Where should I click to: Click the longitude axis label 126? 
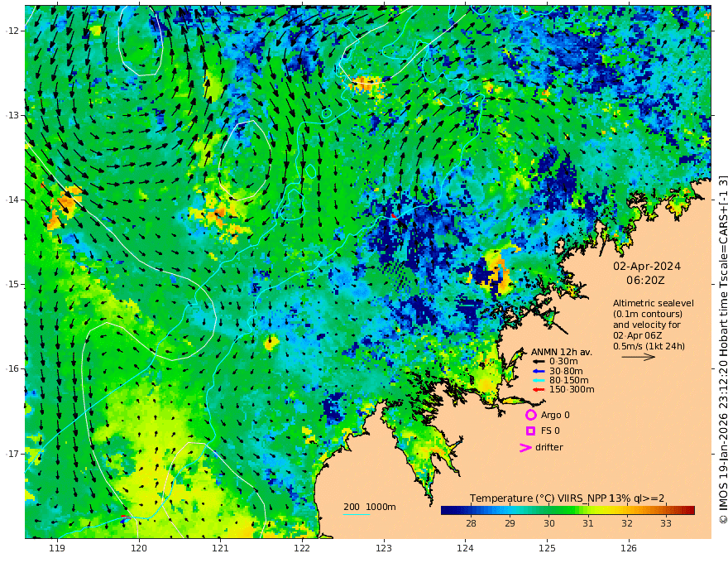[629, 548]
